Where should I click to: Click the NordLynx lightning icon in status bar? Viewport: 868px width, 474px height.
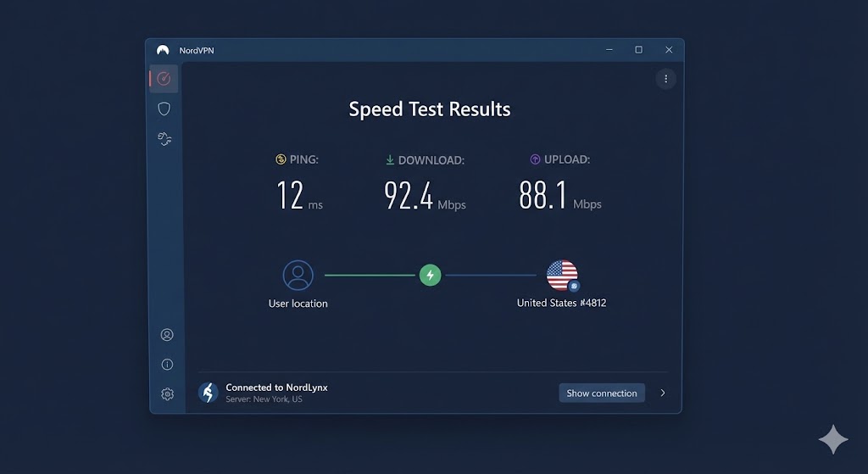[x=209, y=393]
